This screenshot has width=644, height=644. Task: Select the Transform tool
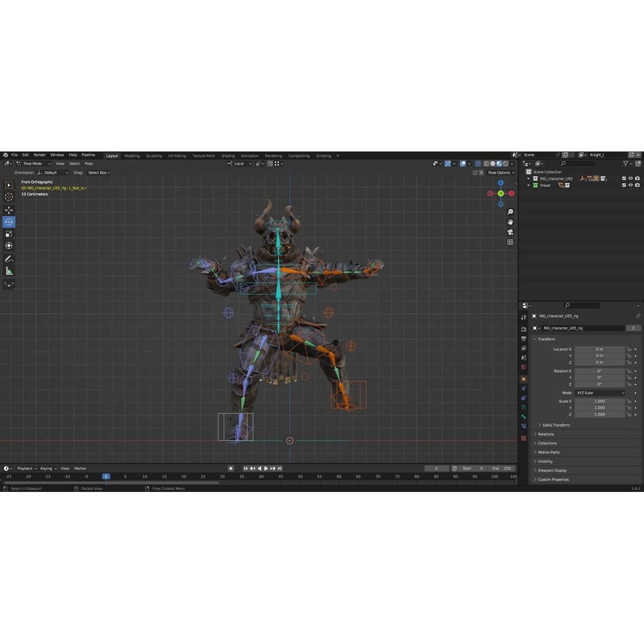pyautogui.click(x=8, y=246)
